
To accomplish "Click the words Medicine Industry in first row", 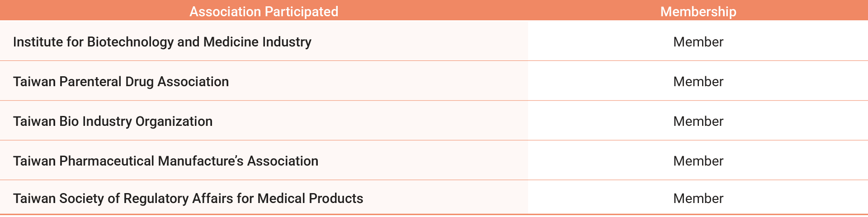I will (x=257, y=42).
